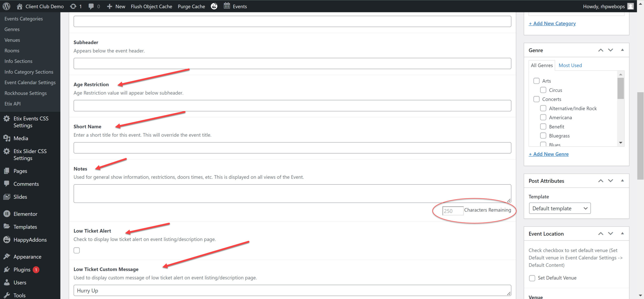Open the Client Club Demo home icon
Screen dimensions: 644x299
20,6
